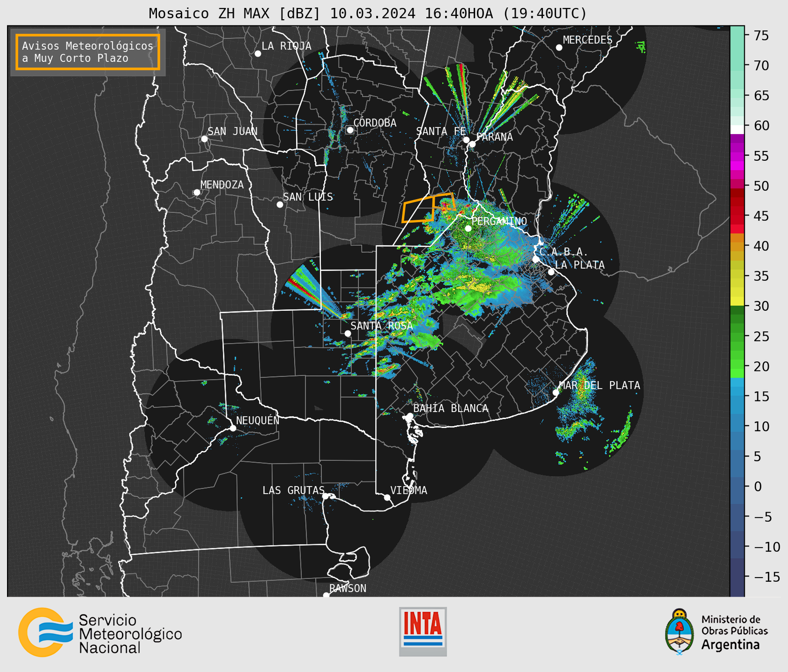Click the 30 dBZ yellow color band
Viewport: 788px width, 672px height.
pos(737,302)
